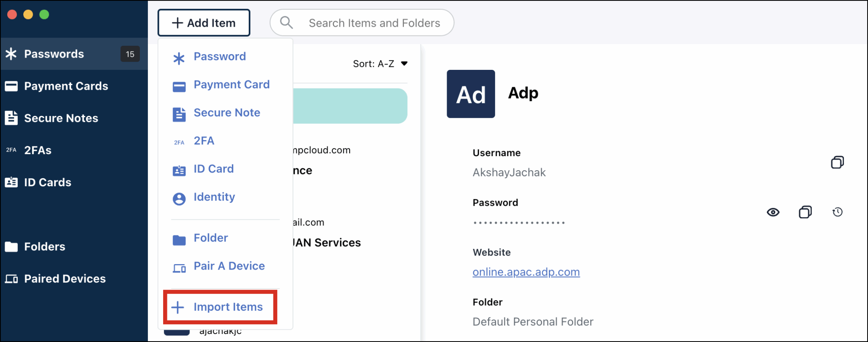Select Import Items from the menu

[228, 307]
